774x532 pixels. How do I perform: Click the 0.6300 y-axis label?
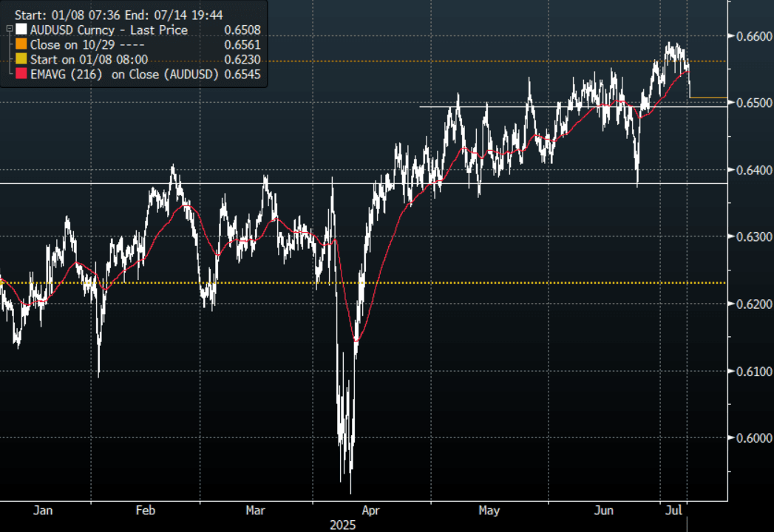coord(754,237)
